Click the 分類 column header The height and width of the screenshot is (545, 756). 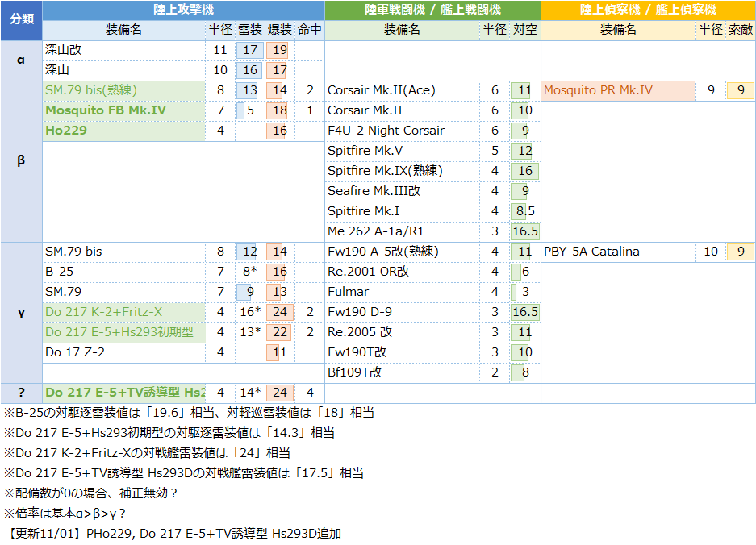point(21,19)
